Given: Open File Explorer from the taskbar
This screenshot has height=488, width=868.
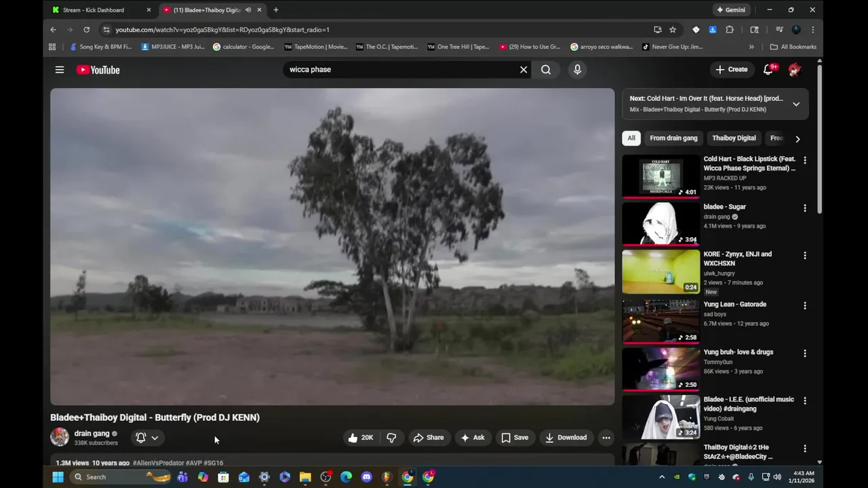Looking at the screenshot, I should (x=305, y=477).
